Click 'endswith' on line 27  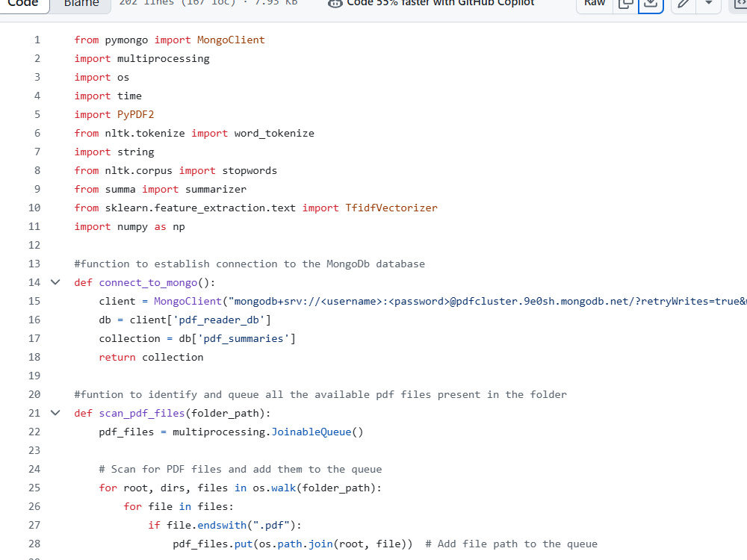222,525
